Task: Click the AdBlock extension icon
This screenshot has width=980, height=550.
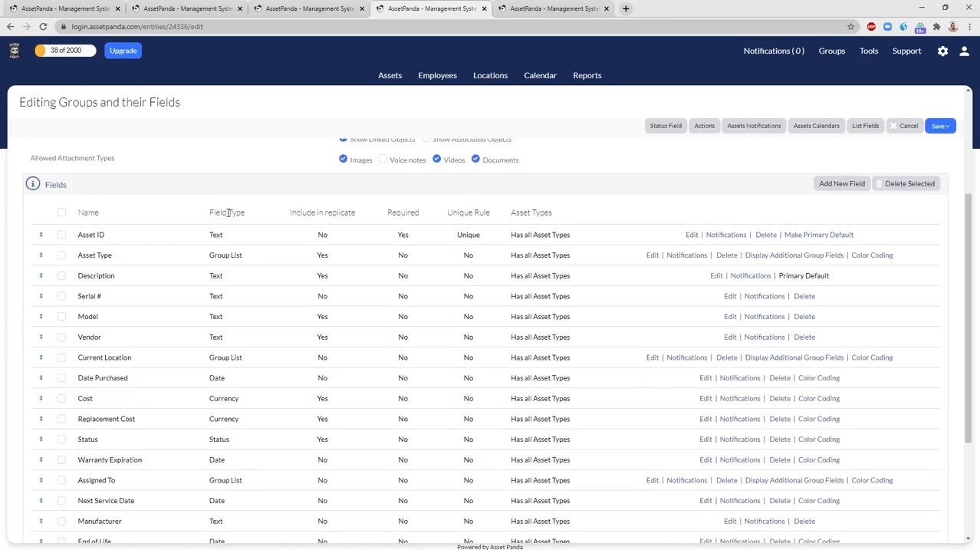Action: point(871,26)
